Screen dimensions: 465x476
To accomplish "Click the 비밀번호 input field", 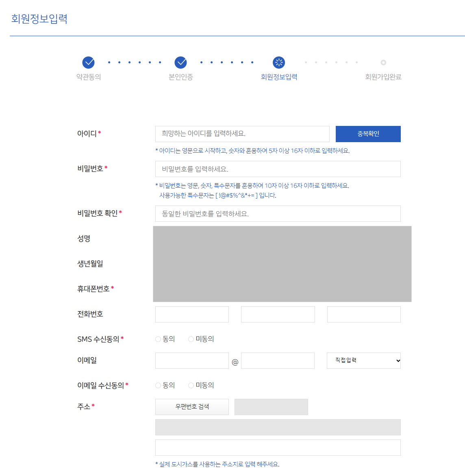I will [278, 169].
